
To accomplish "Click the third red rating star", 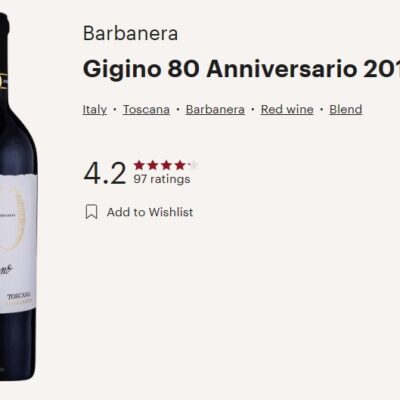I will click(x=166, y=165).
